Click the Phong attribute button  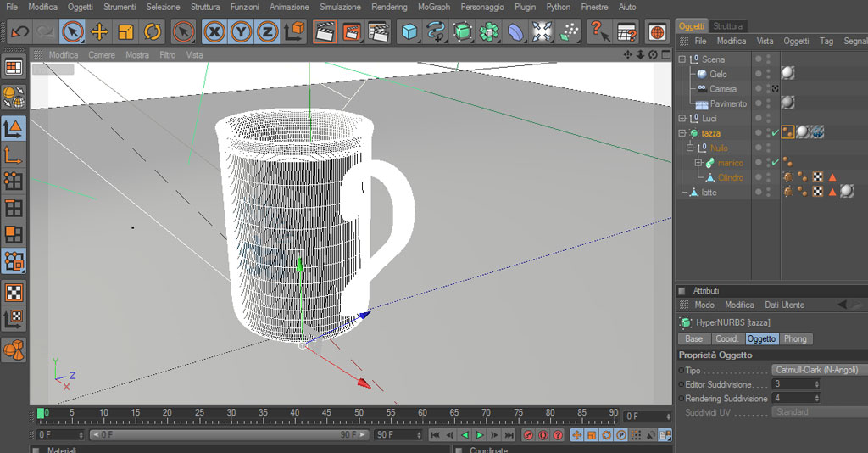click(x=795, y=338)
